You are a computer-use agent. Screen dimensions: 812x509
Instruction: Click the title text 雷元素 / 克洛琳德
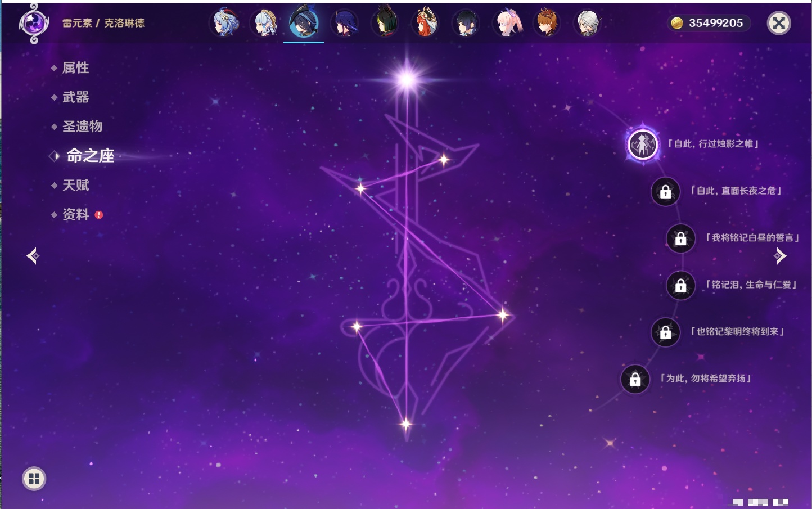(x=103, y=23)
